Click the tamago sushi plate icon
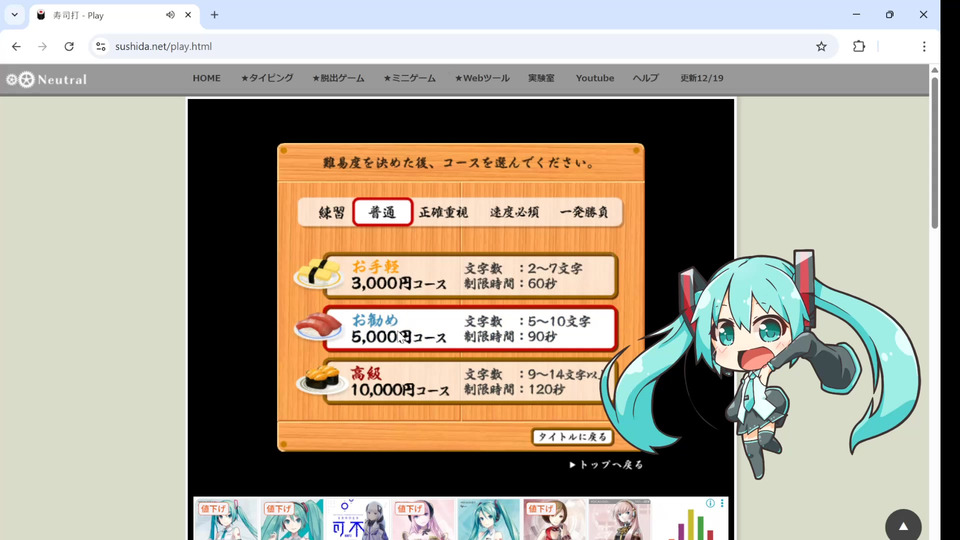Viewport: 960px width, 540px height. click(318, 273)
